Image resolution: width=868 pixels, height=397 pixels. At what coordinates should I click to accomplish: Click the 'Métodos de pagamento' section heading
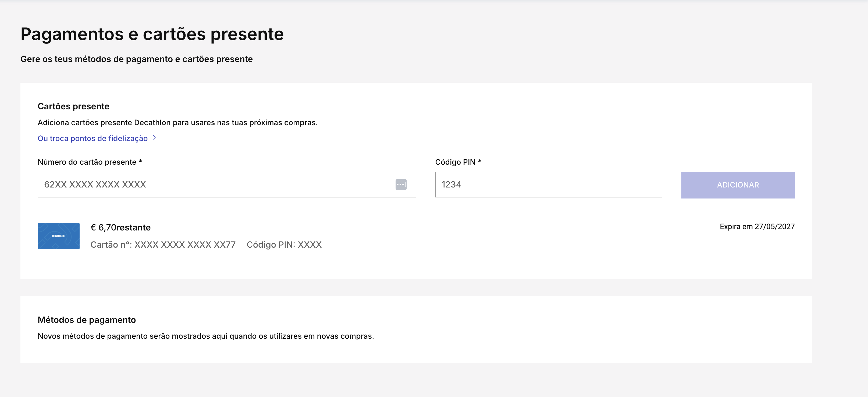[87, 320]
